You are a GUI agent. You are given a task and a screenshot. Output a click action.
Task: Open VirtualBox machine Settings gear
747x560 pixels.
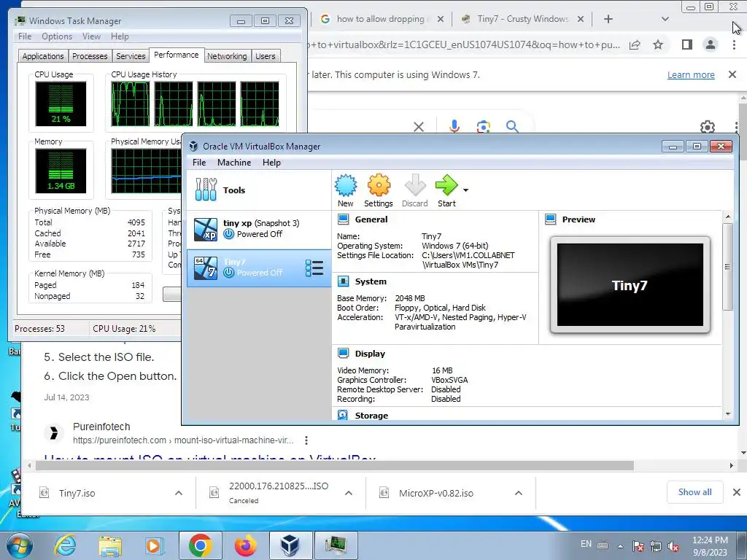pyautogui.click(x=379, y=186)
